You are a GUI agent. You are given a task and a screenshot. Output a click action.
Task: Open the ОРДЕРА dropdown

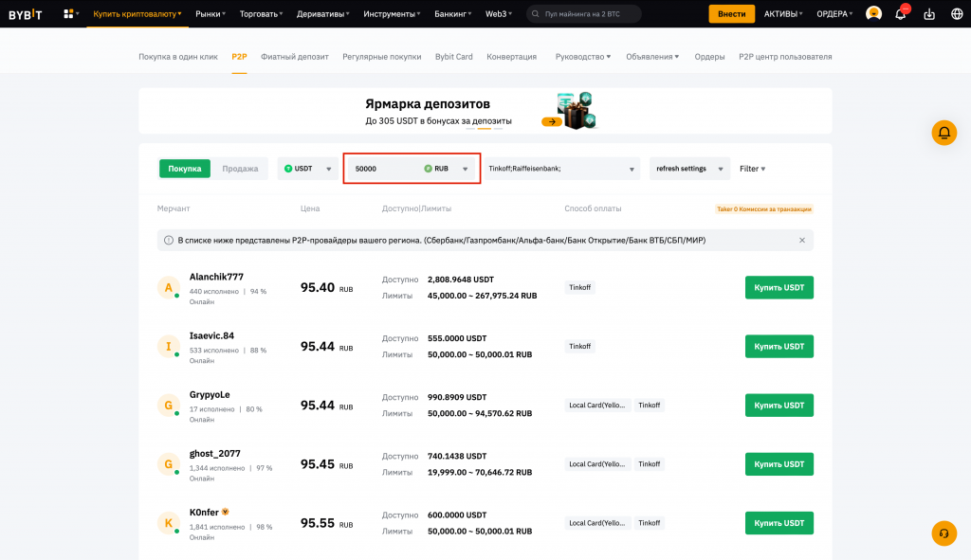834,13
